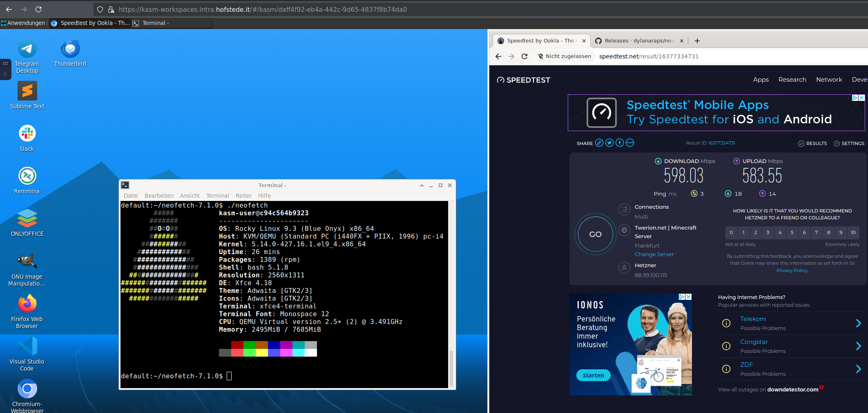Expand the Kasm side panel arrow
The width and height of the screenshot is (868, 413).
pos(5,74)
